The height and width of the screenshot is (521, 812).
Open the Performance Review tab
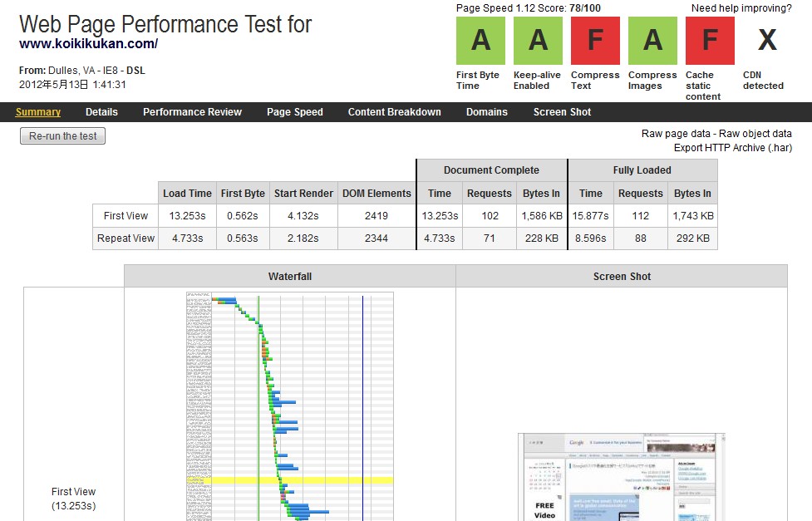click(192, 112)
